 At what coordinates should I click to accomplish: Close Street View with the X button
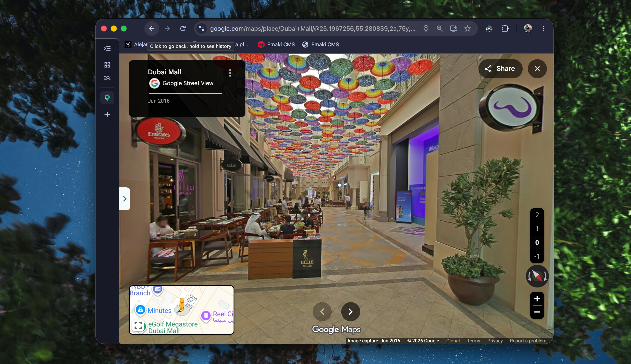tap(537, 69)
